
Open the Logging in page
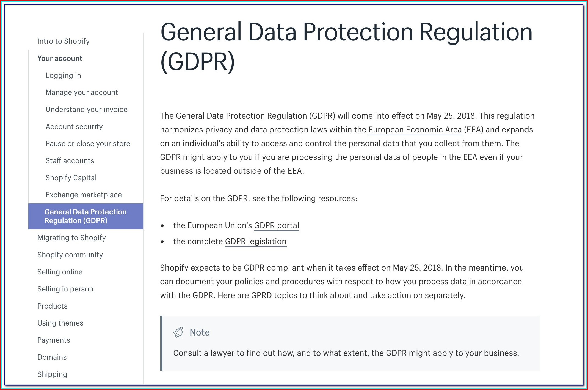coord(63,75)
